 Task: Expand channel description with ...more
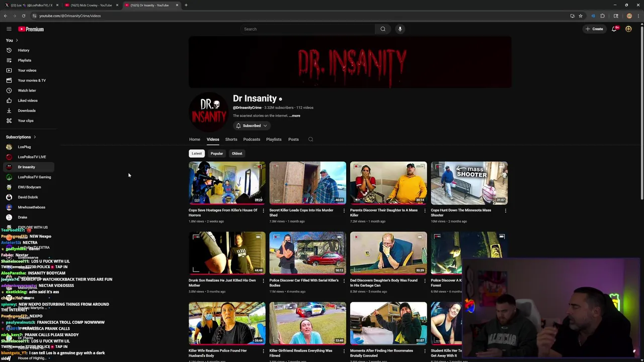click(295, 116)
